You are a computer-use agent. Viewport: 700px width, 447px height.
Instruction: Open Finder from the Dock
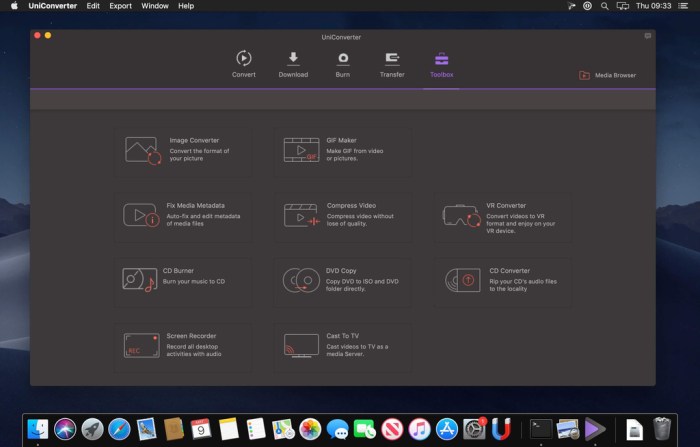coord(38,429)
